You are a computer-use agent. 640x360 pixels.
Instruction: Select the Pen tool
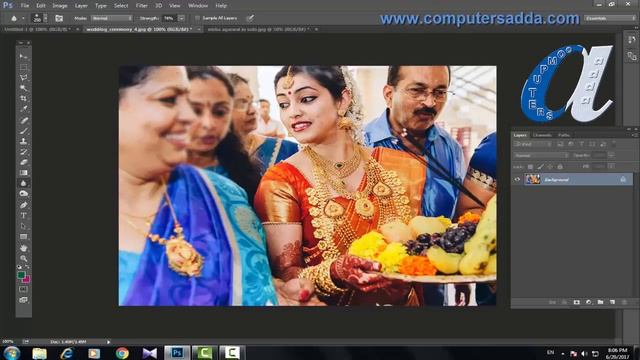pos(23,205)
